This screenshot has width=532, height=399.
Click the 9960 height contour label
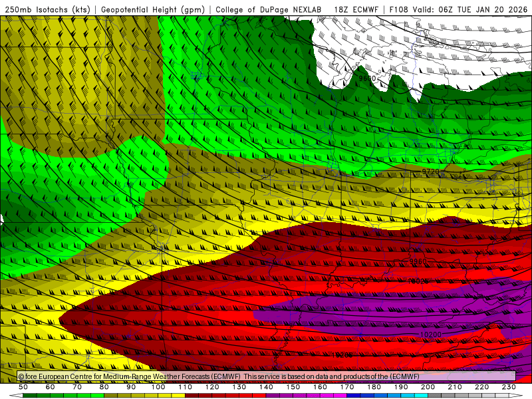418,261
